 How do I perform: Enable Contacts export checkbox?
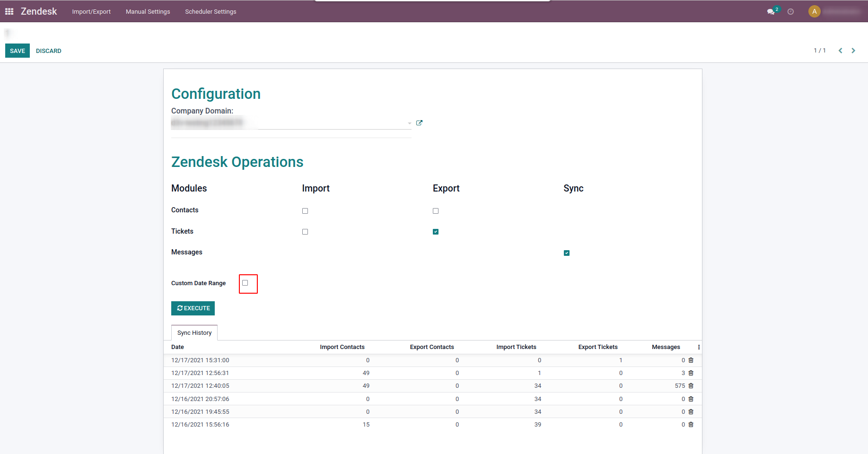point(436,211)
